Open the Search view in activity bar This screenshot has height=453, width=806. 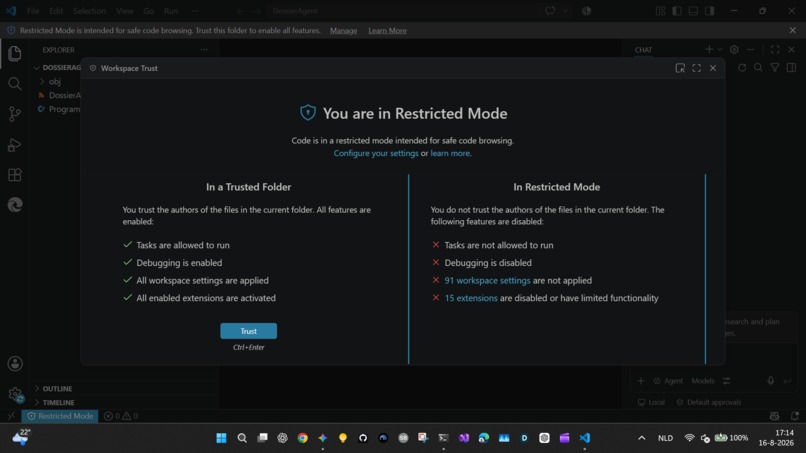pyautogui.click(x=15, y=83)
